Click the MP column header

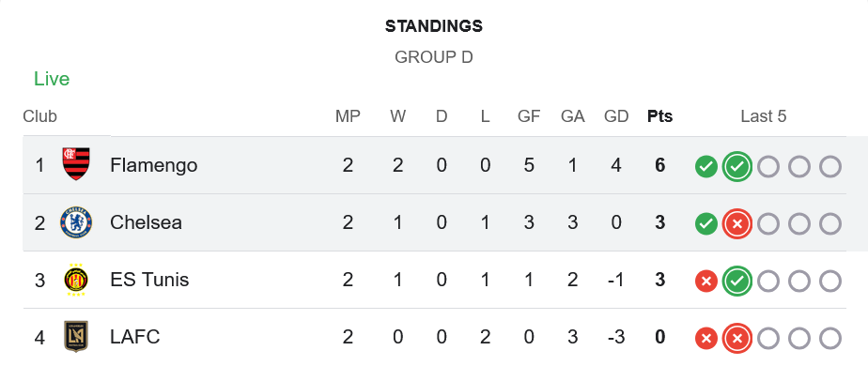point(348,116)
